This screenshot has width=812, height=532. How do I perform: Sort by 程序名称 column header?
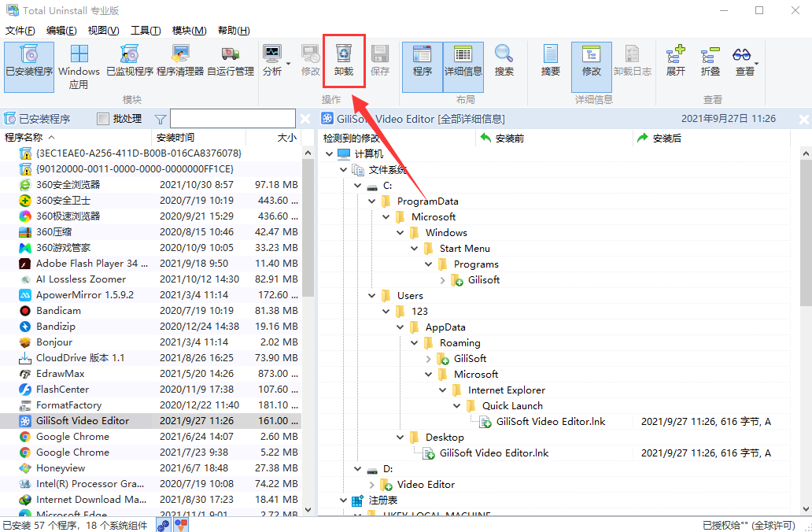76,137
